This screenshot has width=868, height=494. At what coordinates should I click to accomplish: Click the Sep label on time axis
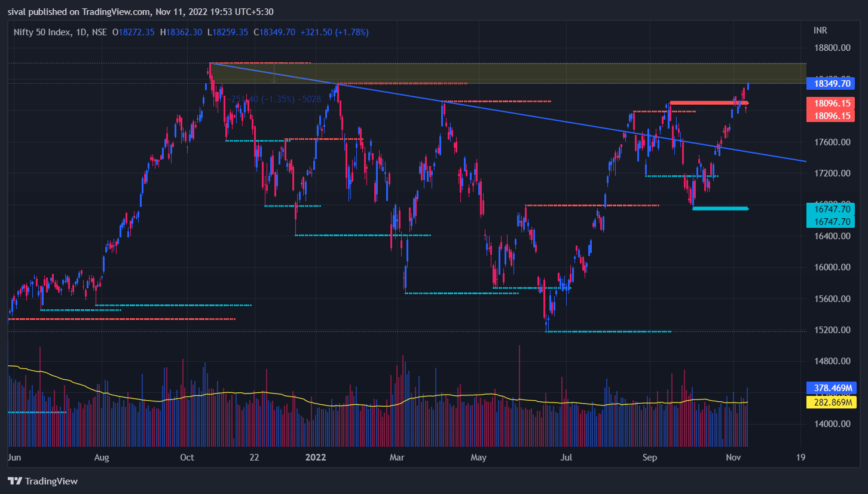coord(650,458)
